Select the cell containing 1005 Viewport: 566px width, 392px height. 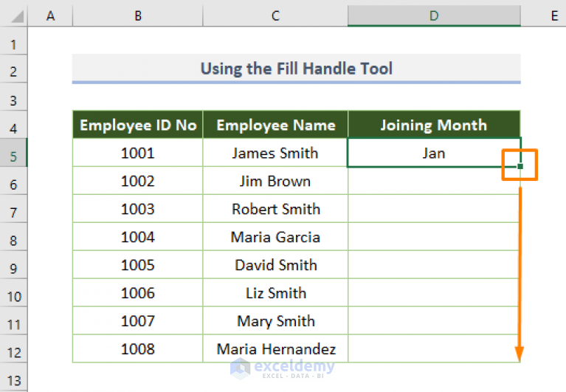click(138, 264)
